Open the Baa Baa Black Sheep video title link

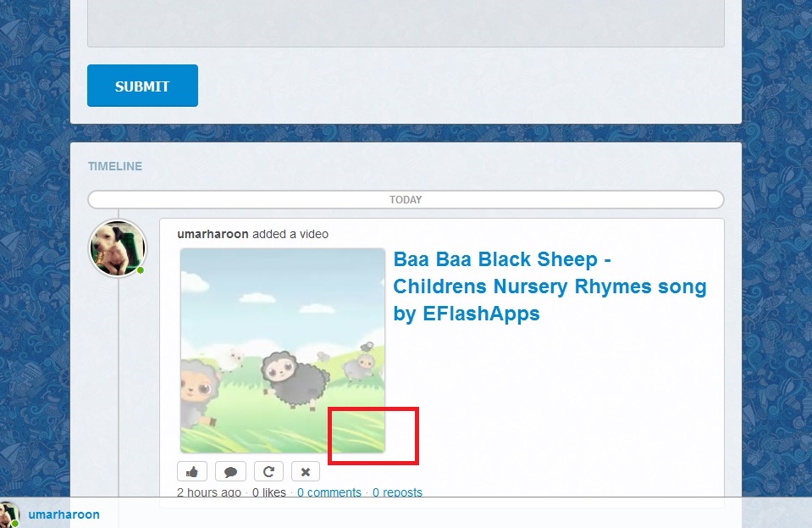click(550, 286)
